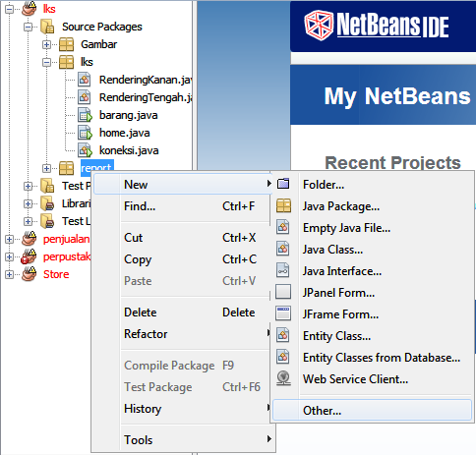The width and height of the screenshot is (476, 455).
Task: Click the Folder icon in the New submenu
Action: (x=283, y=184)
